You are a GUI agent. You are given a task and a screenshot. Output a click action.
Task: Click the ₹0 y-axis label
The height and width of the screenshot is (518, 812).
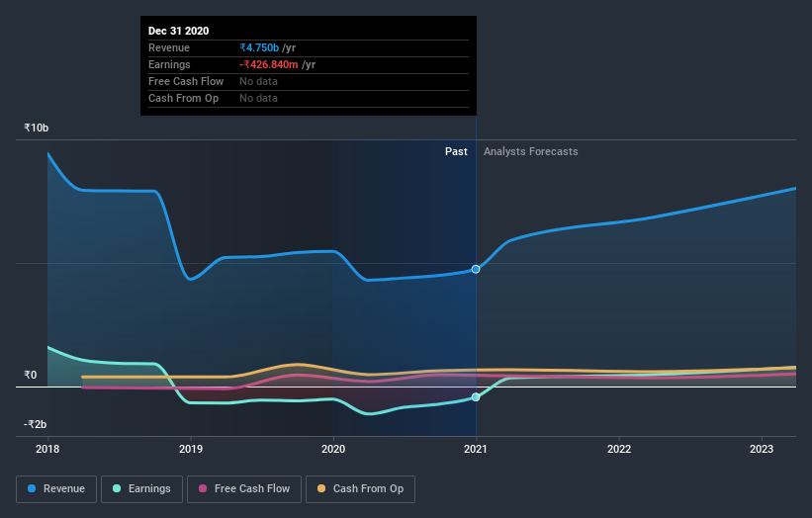(x=31, y=376)
